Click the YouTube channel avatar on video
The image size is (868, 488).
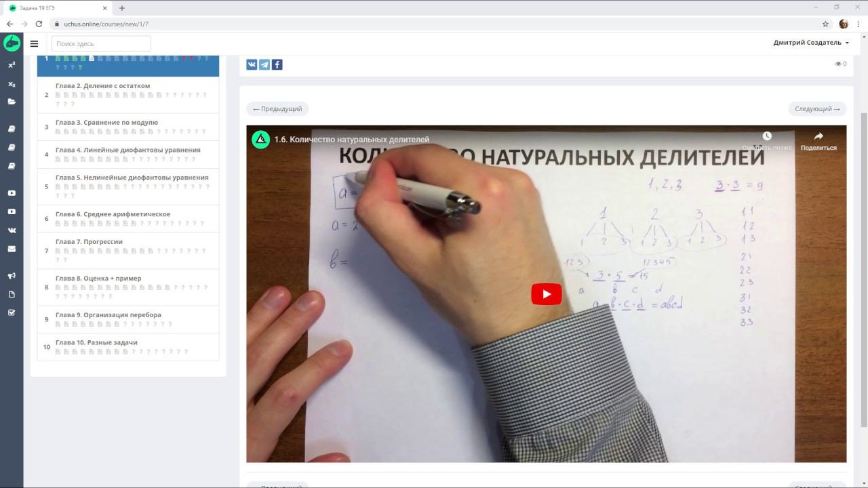(x=261, y=140)
